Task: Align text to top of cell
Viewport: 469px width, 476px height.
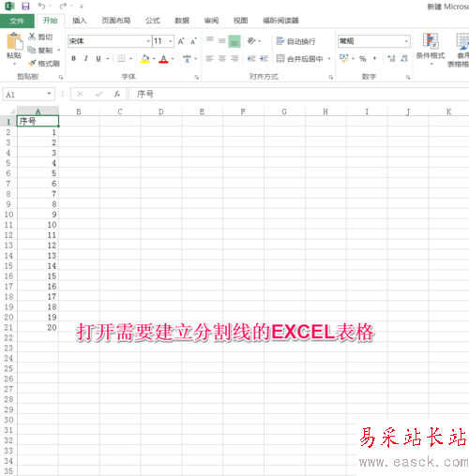Action: click(210, 39)
